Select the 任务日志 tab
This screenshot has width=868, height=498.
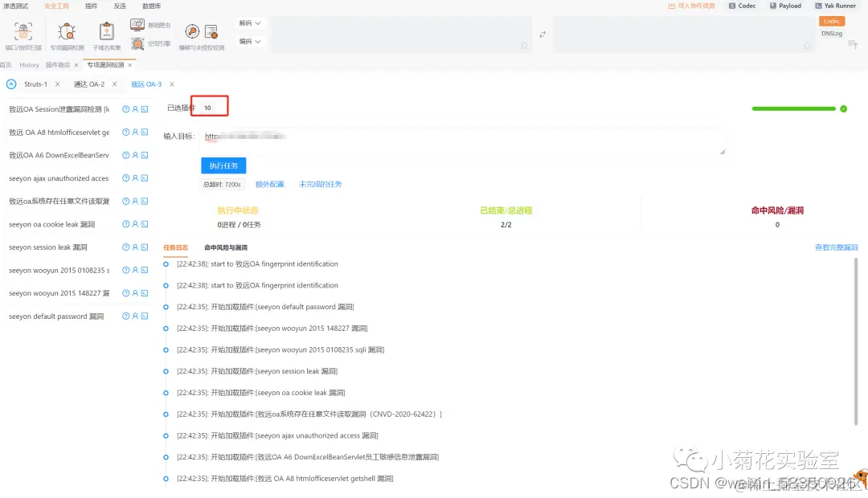175,247
